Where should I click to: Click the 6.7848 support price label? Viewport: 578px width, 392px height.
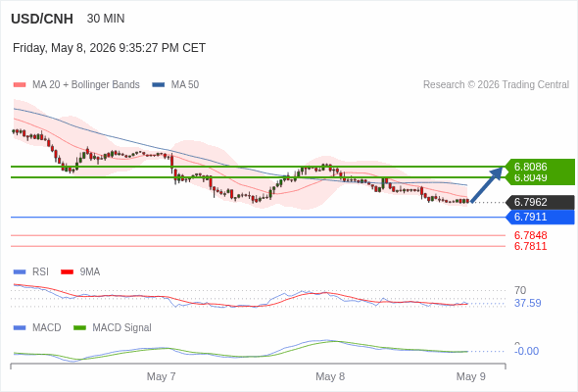[530, 235]
